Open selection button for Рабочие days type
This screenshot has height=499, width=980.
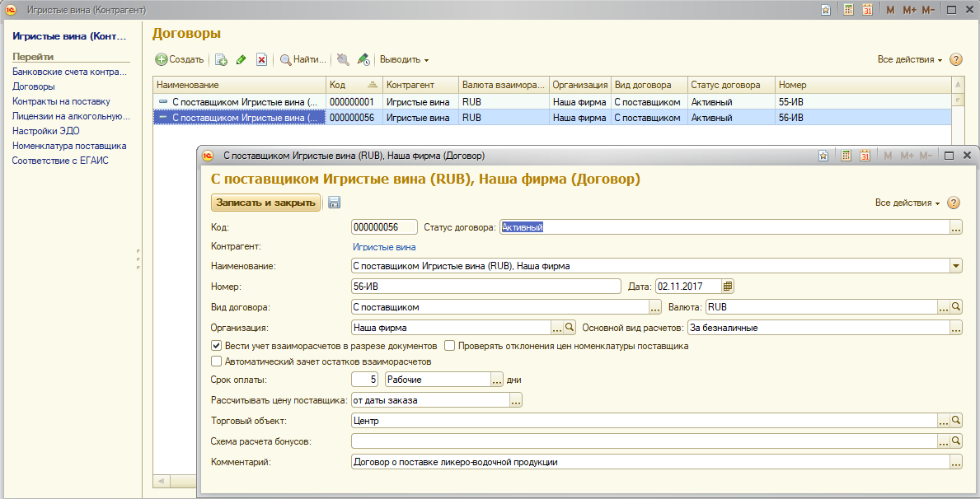coord(497,379)
